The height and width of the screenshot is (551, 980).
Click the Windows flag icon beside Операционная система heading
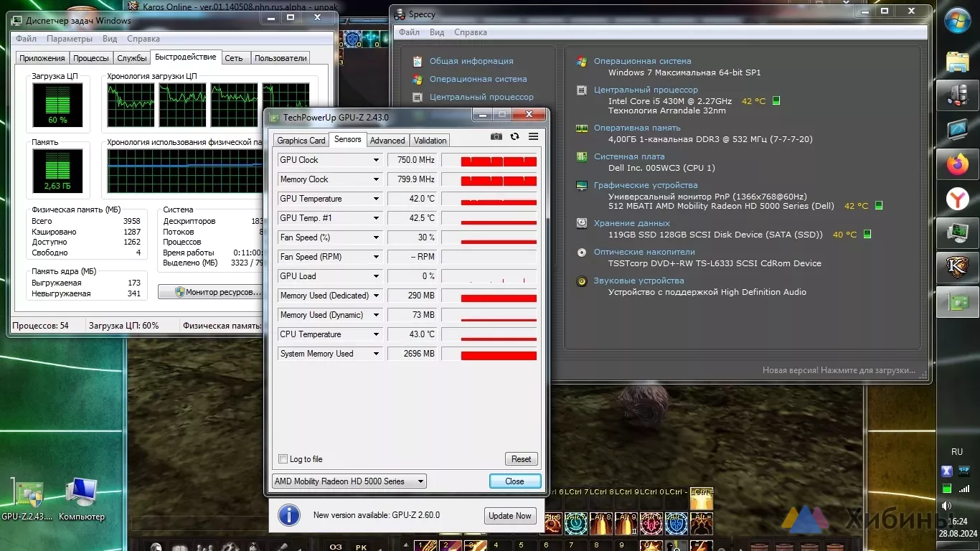pyautogui.click(x=582, y=62)
